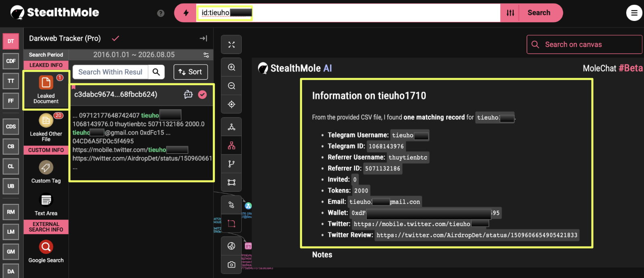Zoom out on the canvas
The height and width of the screenshot is (278, 644).
pyautogui.click(x=231, y=86)
